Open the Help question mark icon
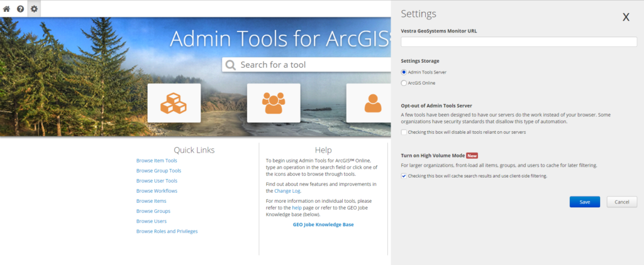This screenshot has width=644, height=265. [20, 9]
